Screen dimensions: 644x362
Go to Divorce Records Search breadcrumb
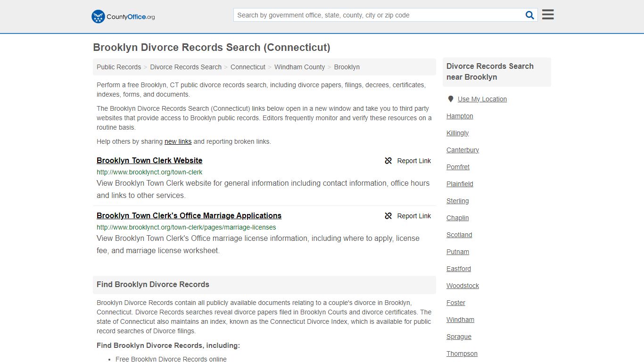tap(186, 67)
